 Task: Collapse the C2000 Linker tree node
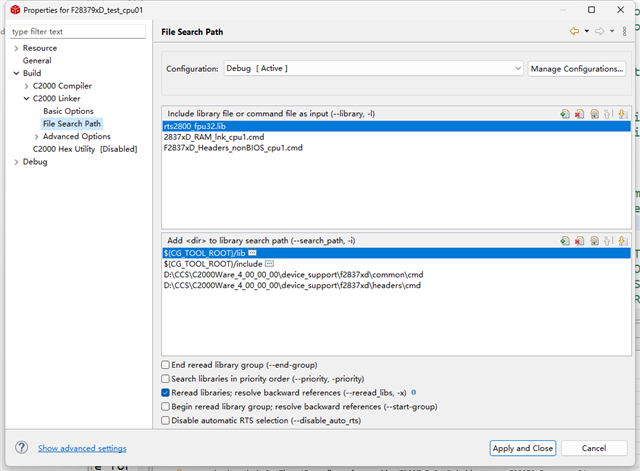pyautogui.click(x=26, y=99)
